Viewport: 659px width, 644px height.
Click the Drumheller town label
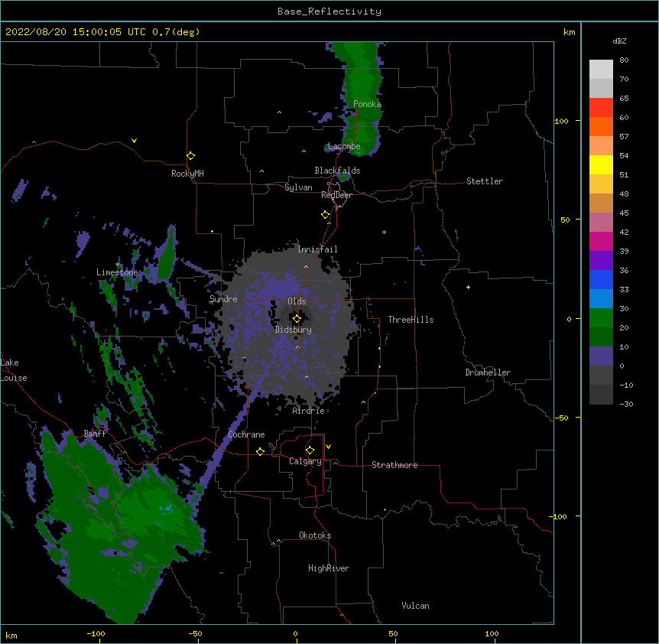[488, 372]
